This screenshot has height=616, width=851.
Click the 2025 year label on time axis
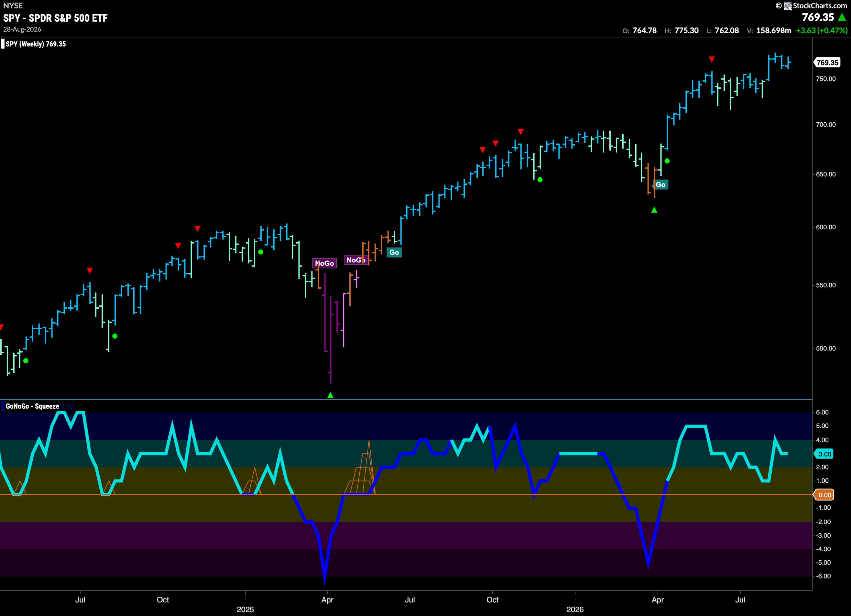coord(245,609)
